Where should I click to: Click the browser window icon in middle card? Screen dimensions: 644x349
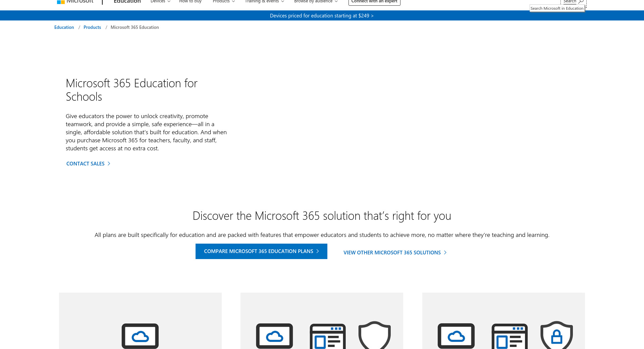click(x=327, y=336)
